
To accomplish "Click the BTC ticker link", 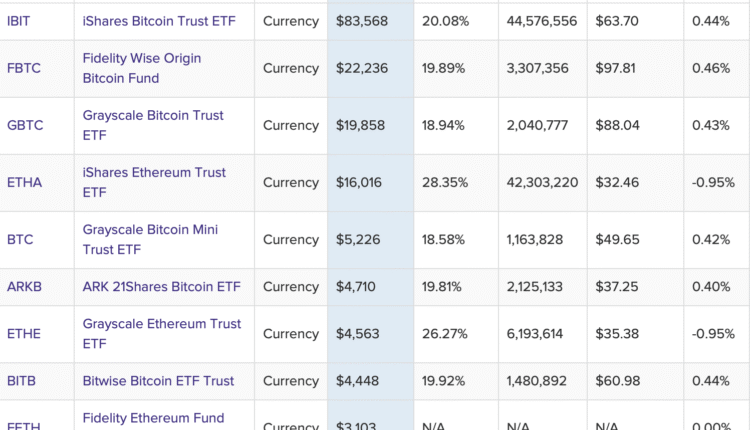I will (20, 240).
